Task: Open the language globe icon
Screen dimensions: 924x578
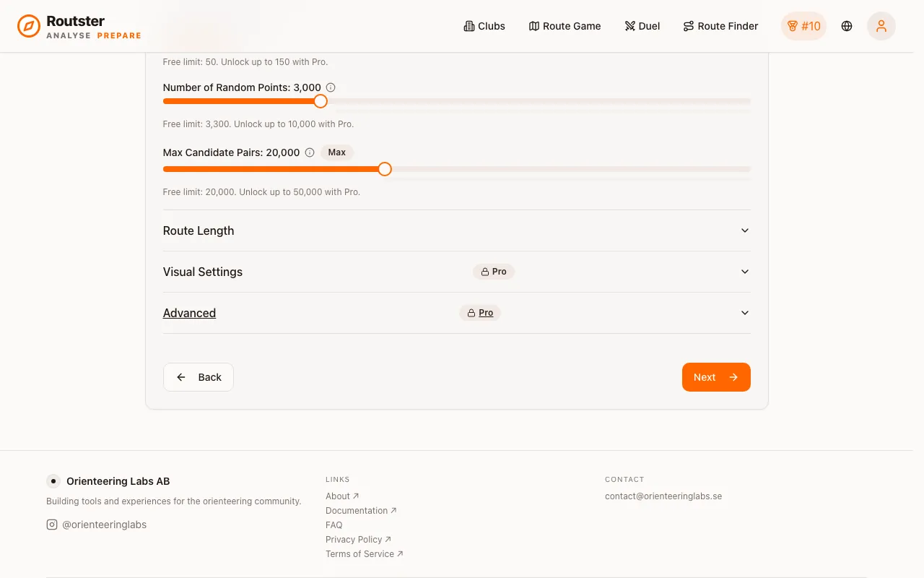Action: [x=847, y=26]
